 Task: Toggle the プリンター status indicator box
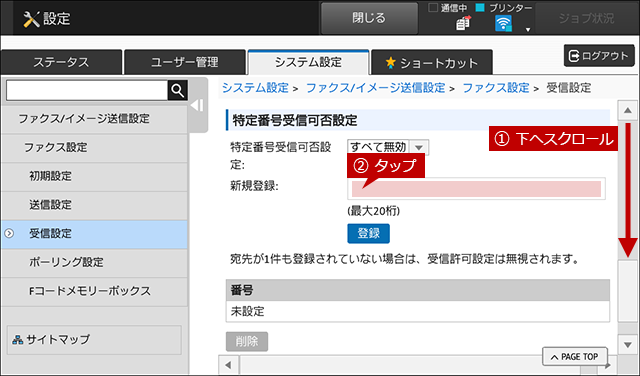[x=480, y=7]
